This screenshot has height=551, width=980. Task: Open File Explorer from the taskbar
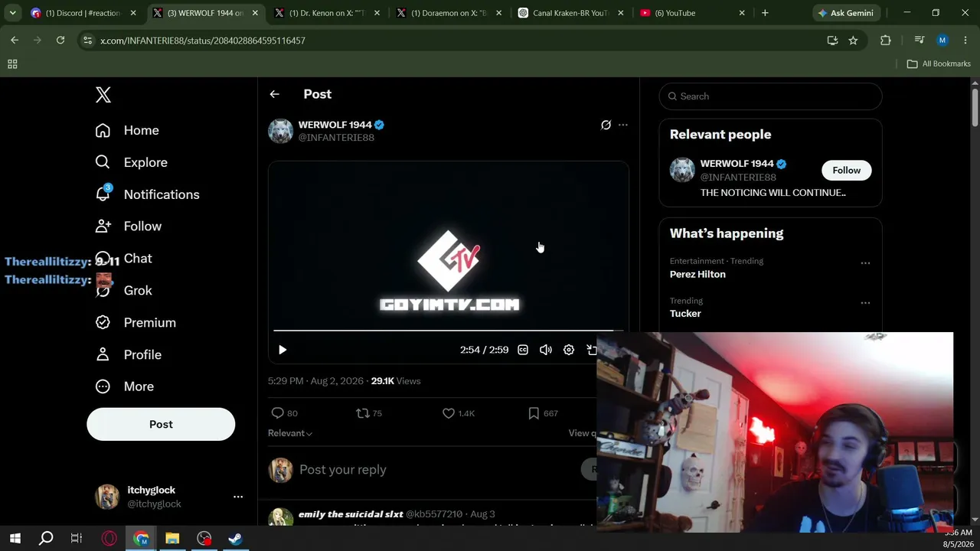click(172, 539)
